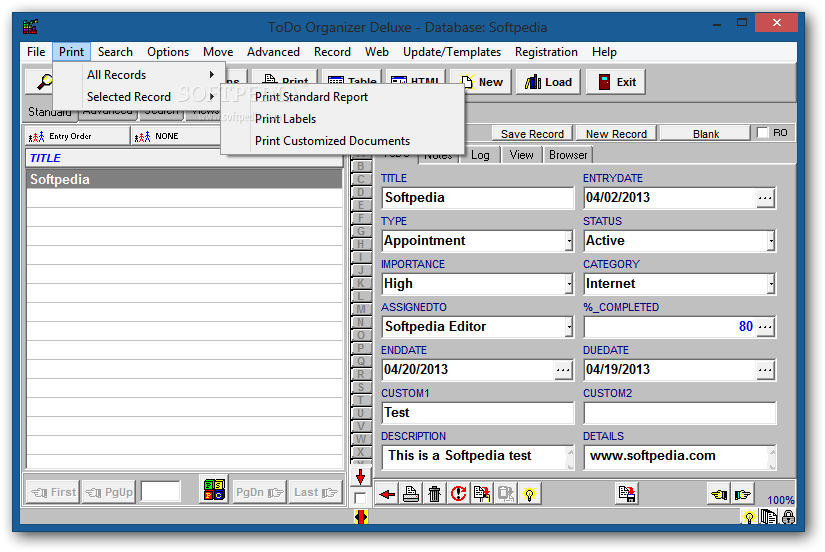Click the letter M in alphabet index
This screenshot has height=552, width=825.
[x=360, y=309]
